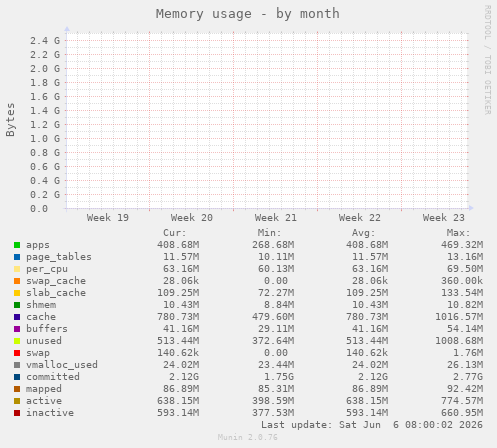Select the 'active' legend label
The image size is (497, 448).
pyautogui.click(x=44, y=401)
